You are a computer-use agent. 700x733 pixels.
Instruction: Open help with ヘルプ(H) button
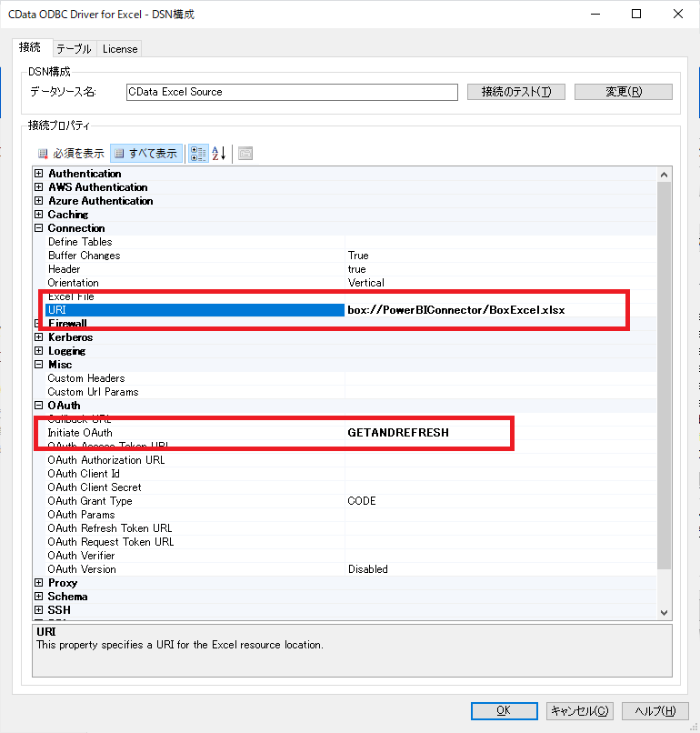[655, 710]
